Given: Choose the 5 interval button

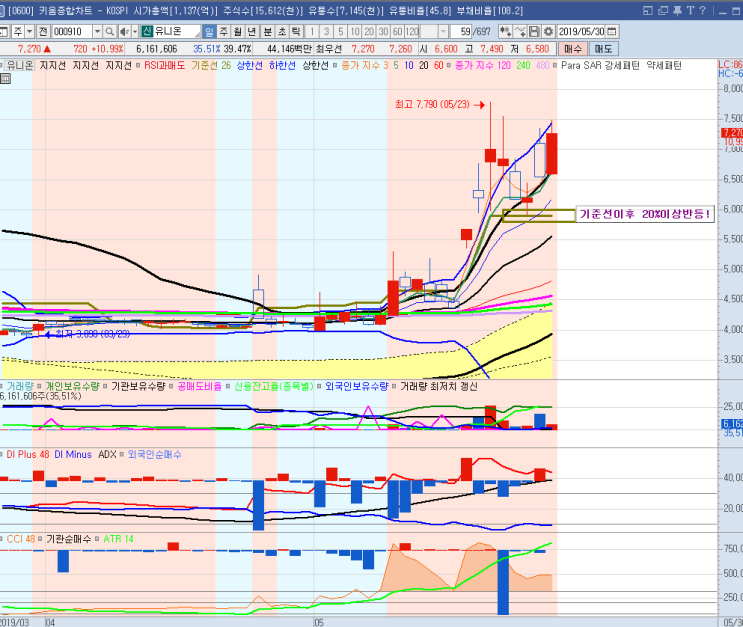Looking at the screenshot, I should (340, 32).
